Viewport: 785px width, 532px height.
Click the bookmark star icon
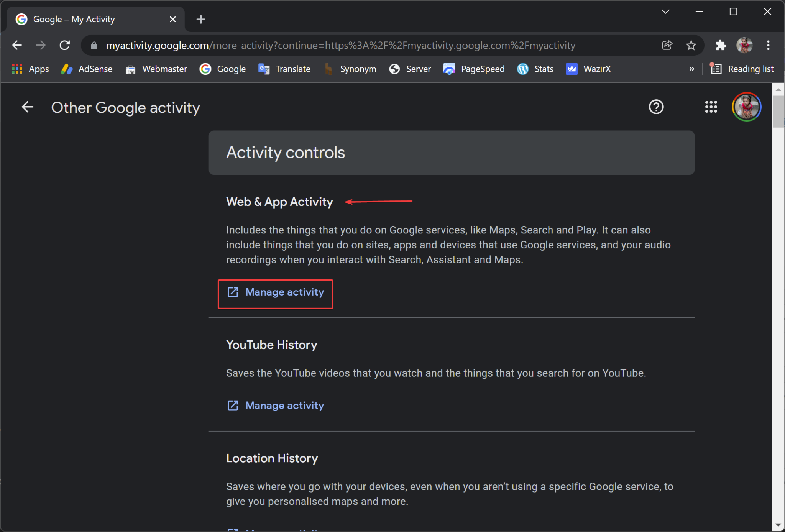[691, 45]
